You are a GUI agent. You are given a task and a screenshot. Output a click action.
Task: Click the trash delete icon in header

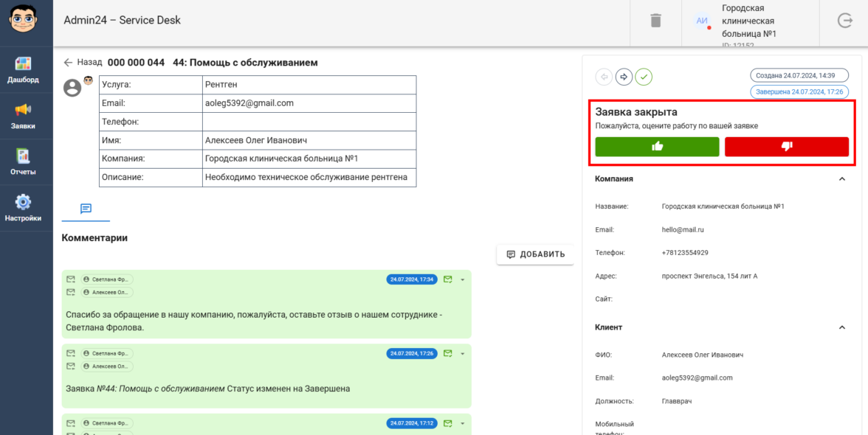click(655, 21)
